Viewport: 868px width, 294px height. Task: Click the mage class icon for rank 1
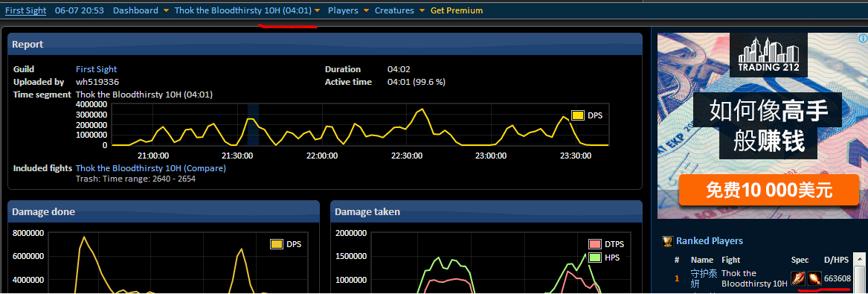798,278
